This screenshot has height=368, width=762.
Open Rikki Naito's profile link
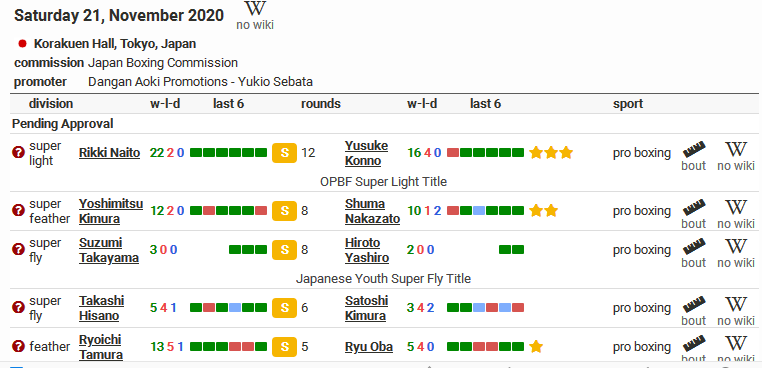pos(109,153)
